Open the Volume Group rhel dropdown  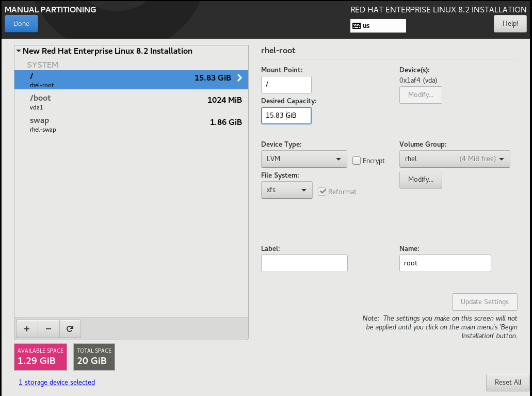coord(455,159)
